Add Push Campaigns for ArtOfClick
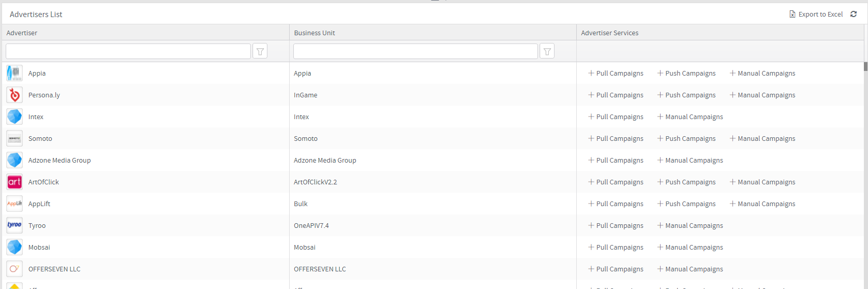 [686, 182]
